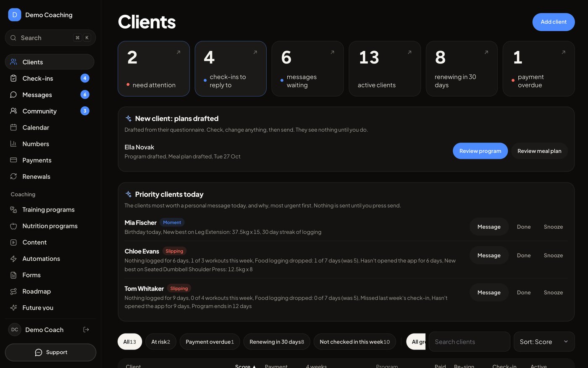Click the Numbers bar chart icon
This screenshot has height=368, width=588.
[x=13, y=144]
